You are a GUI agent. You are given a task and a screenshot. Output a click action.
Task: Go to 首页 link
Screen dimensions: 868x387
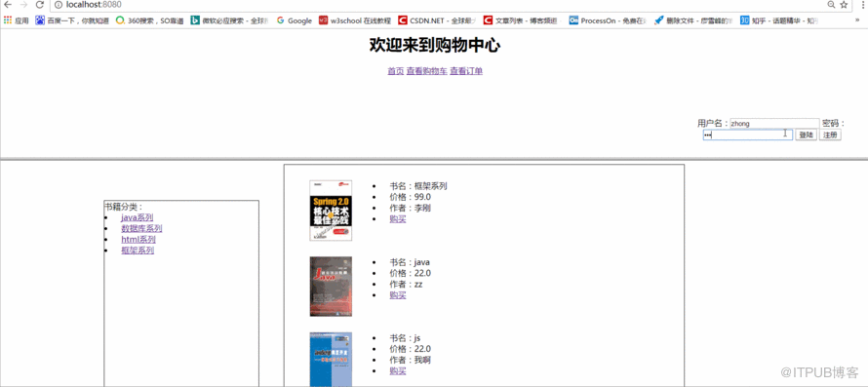click(395, 71)
